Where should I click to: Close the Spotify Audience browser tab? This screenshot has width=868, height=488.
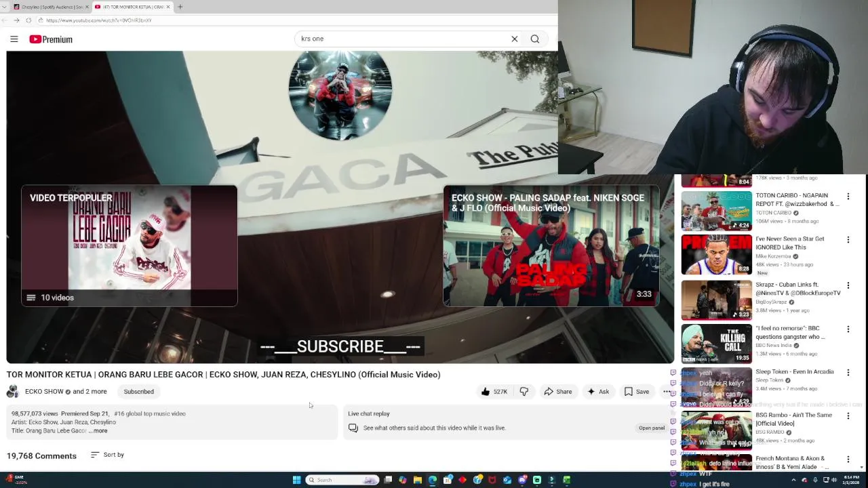[87, 7]
